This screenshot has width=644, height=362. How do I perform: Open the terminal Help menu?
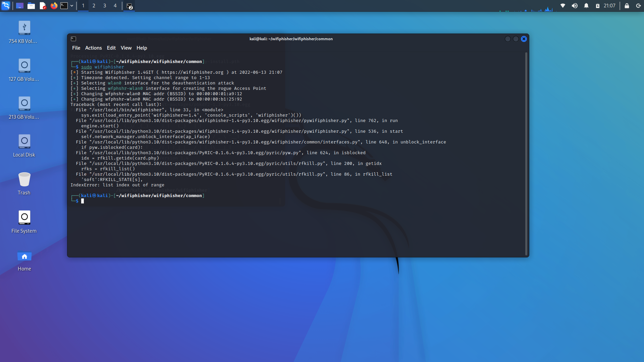(x=142, y=48)
